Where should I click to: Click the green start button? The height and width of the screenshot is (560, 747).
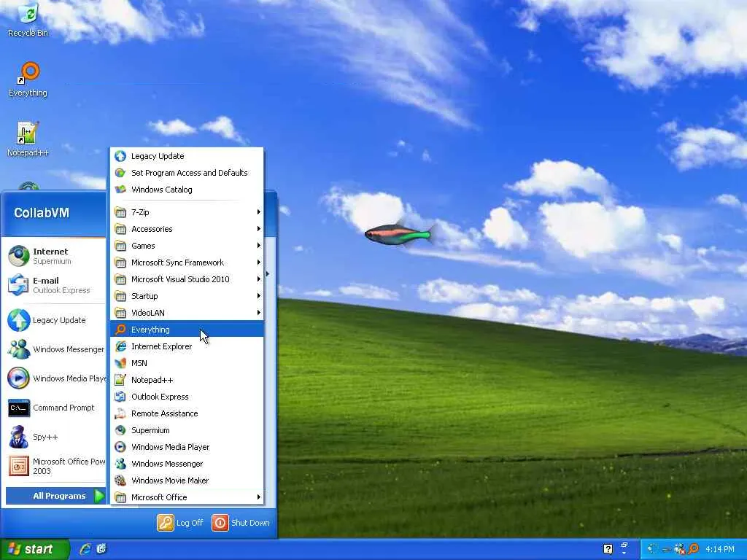(x=34, y=549)
